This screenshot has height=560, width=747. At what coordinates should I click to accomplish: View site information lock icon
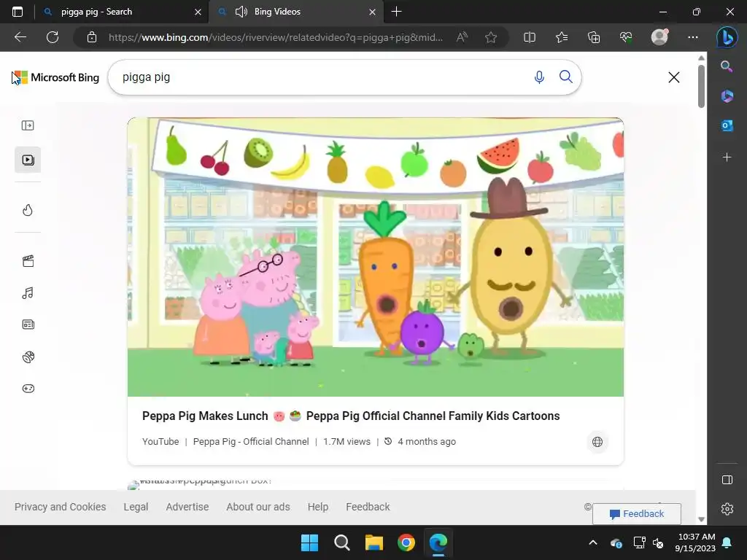tap(92, 37)
